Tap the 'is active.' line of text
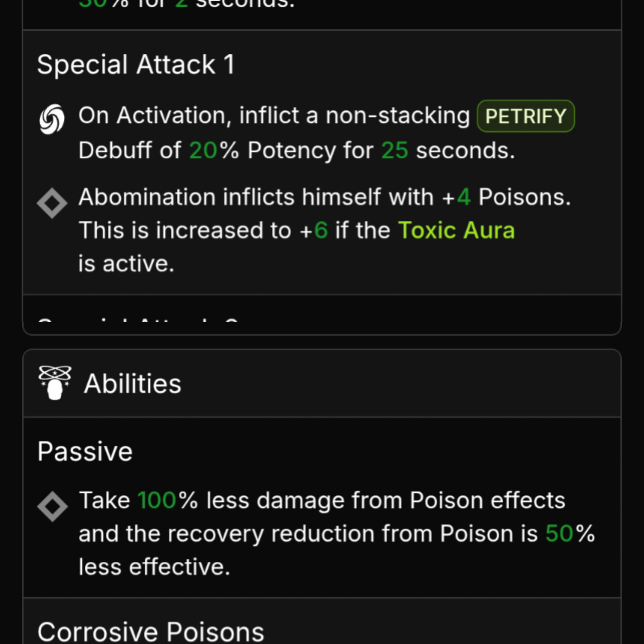This screenshot has height=644, width=644. point(126,264)
